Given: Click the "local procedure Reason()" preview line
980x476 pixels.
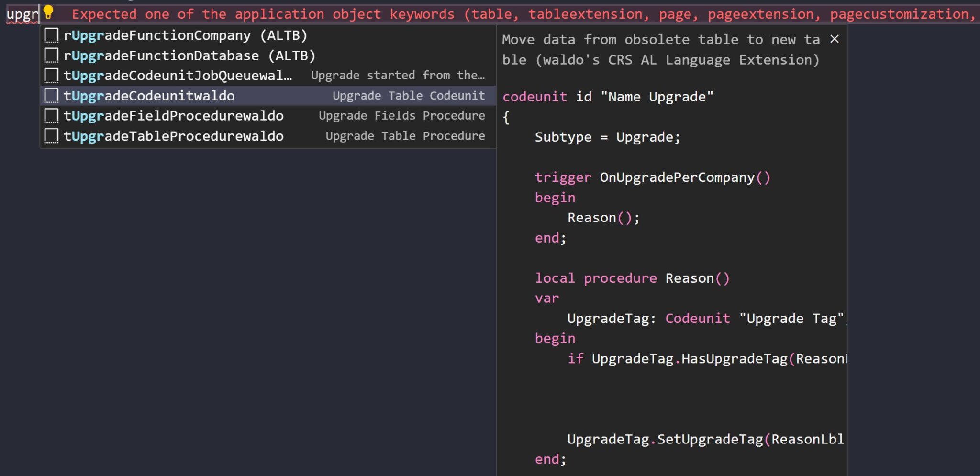Looking at the screenshot, I should coord(632,278).
